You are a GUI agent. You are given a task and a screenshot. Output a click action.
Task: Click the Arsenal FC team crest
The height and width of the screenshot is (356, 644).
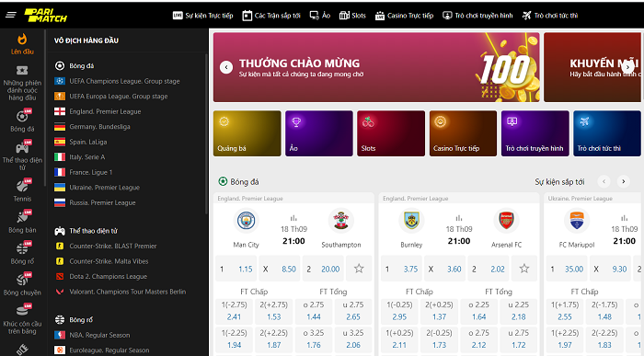pos(506,221)
